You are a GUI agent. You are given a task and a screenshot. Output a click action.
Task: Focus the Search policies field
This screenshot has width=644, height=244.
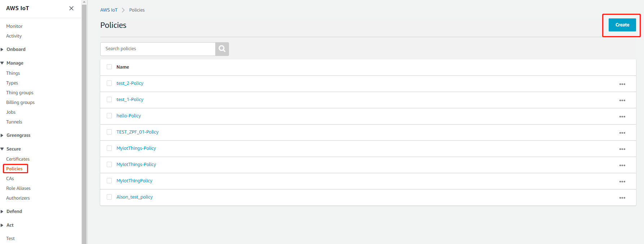tap(158, 49)
